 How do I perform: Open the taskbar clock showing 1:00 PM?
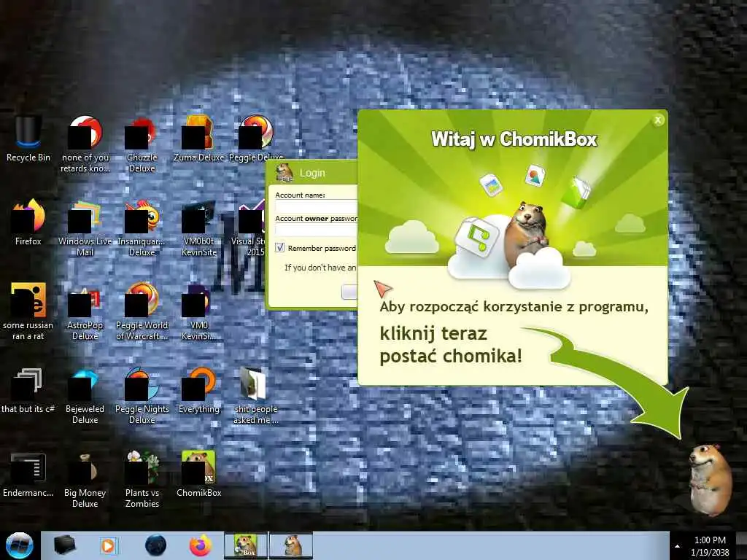710,546
